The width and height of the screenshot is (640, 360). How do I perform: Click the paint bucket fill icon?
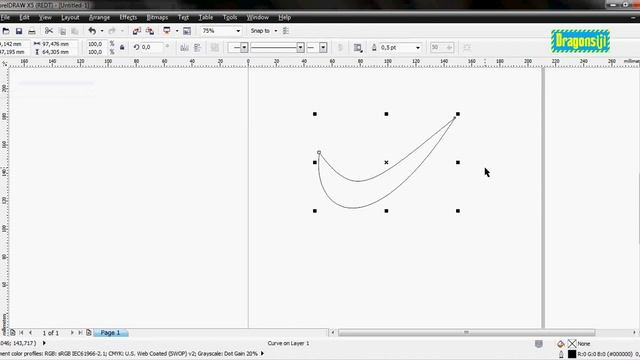click(561, 344)
